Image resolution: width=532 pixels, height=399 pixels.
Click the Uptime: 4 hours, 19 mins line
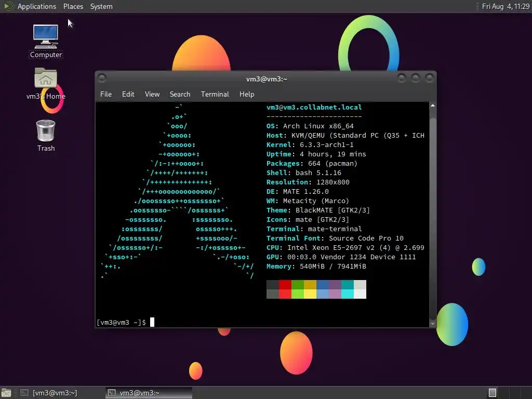[x=316, y=154]
